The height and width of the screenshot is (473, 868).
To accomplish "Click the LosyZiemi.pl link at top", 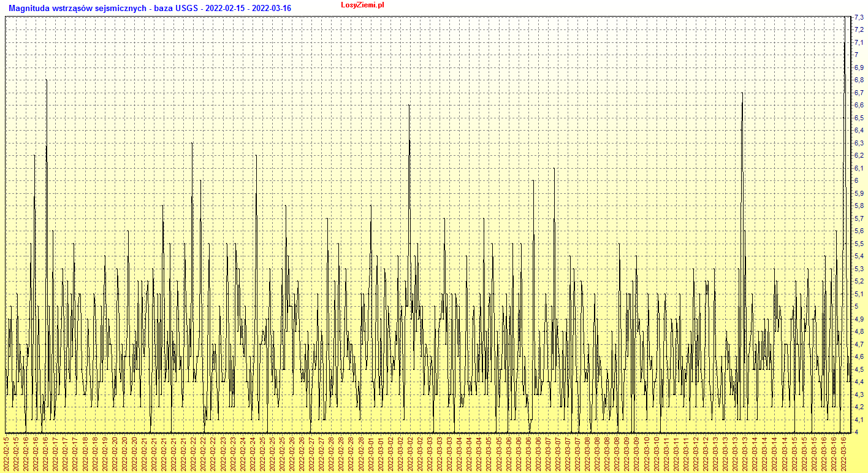I will pyautogui.click(x=362, y=5).
